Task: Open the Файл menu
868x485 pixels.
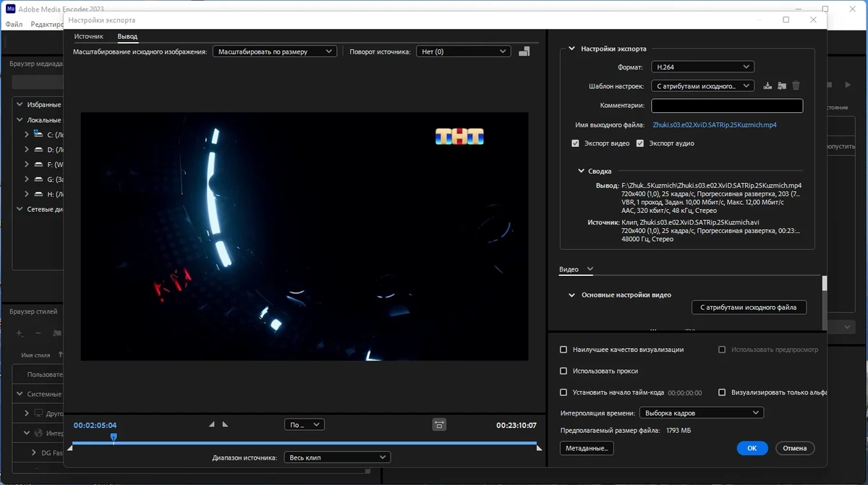Action: (14, 24)
